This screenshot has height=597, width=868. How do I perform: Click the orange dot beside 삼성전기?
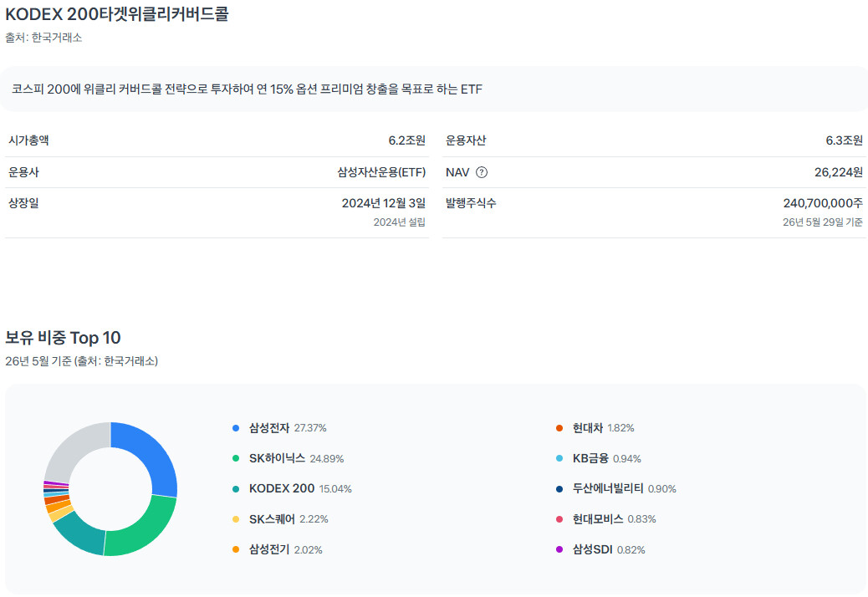coord(236,550)
